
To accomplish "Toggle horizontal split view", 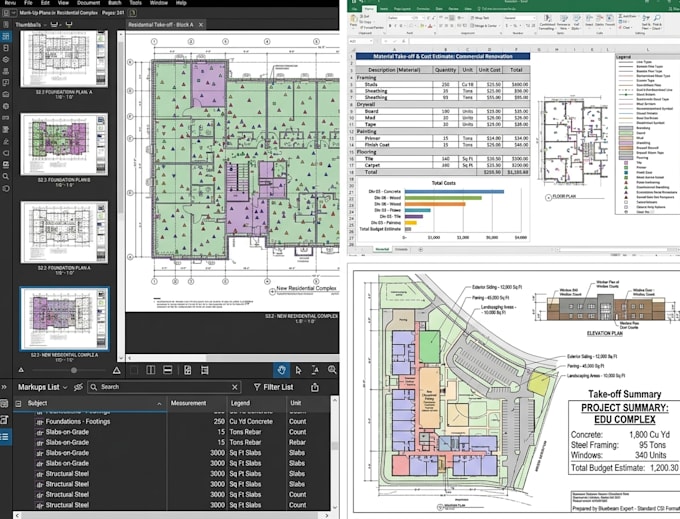I will coord(167,370).
